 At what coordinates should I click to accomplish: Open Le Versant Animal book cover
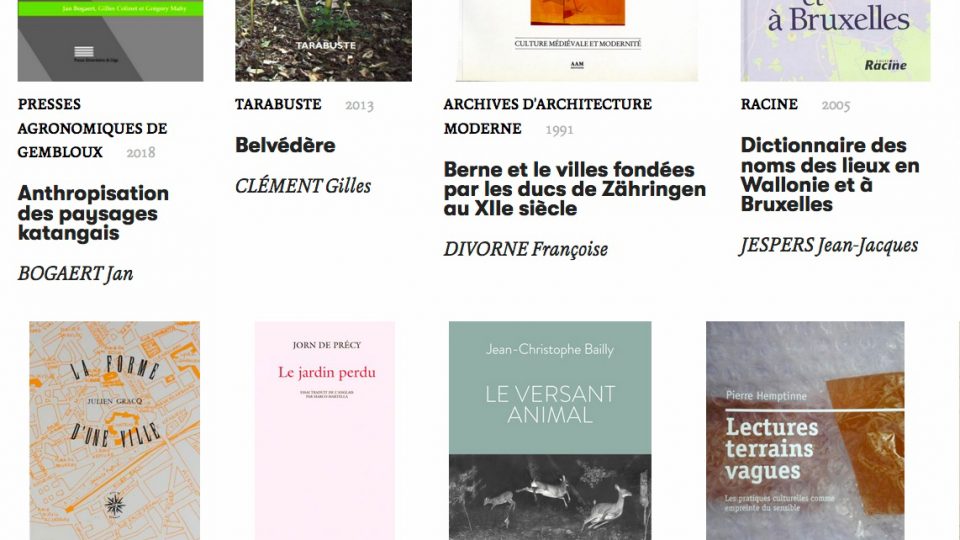[x=550, y=430]
